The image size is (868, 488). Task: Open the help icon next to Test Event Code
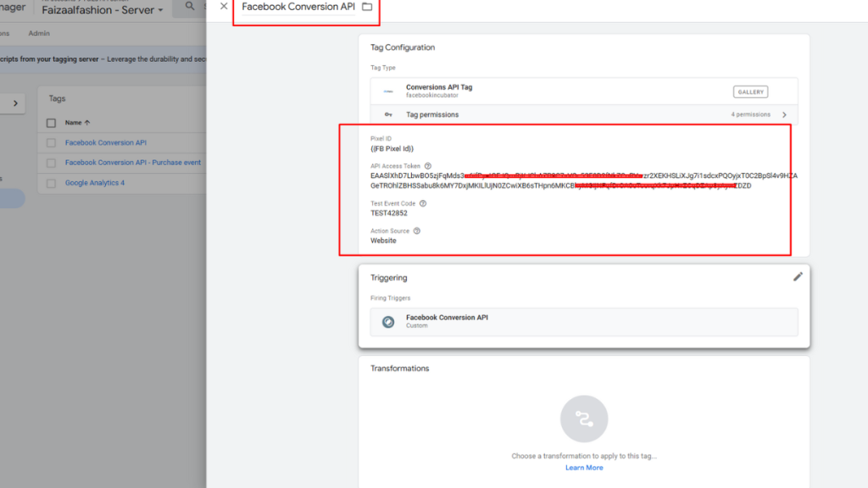pos(423,203)
